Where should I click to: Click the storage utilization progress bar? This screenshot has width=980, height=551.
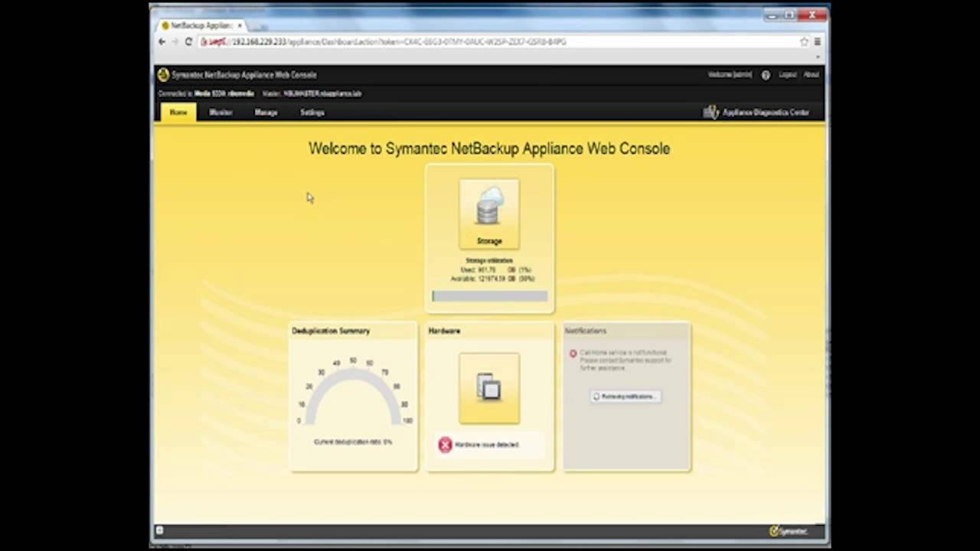(490, 296)
